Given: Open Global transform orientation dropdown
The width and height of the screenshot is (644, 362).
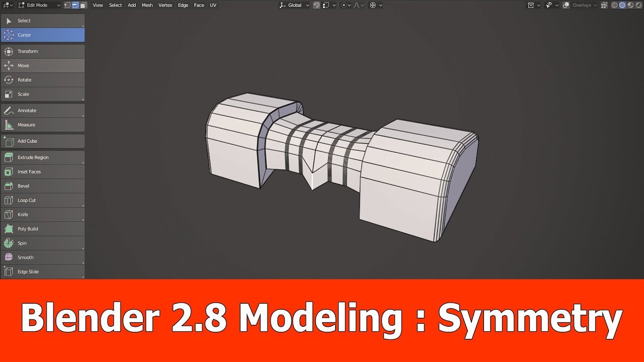Looking at the screenshot, I should [x=294, y=5].
